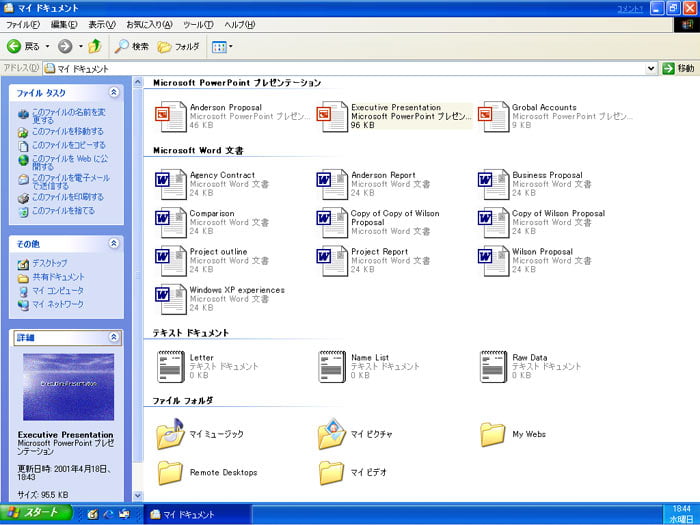The height and width of the screenshot is (525, 700).
Task: Open Shared Documents (共有ドキュメント) link
Action: [x=58, y=277]
